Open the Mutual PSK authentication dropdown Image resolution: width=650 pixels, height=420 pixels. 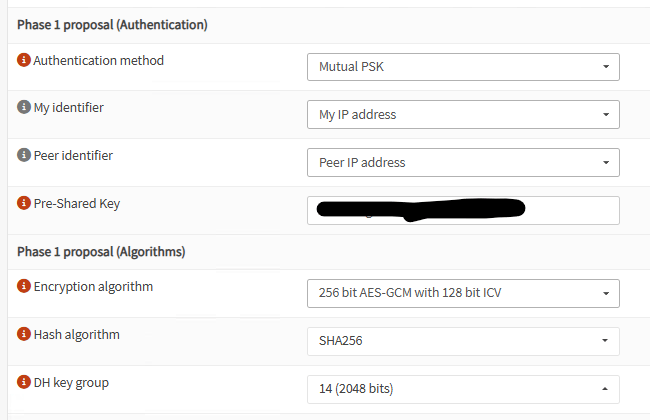coord(462,67)
